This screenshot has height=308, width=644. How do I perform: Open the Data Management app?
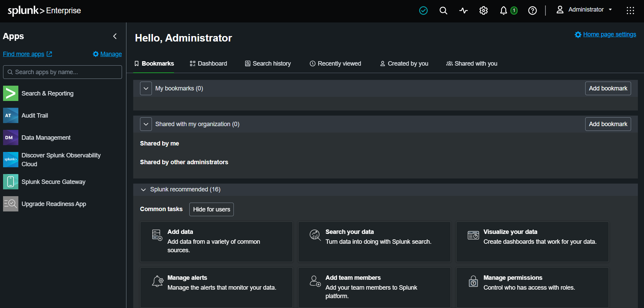pos(46,138)
